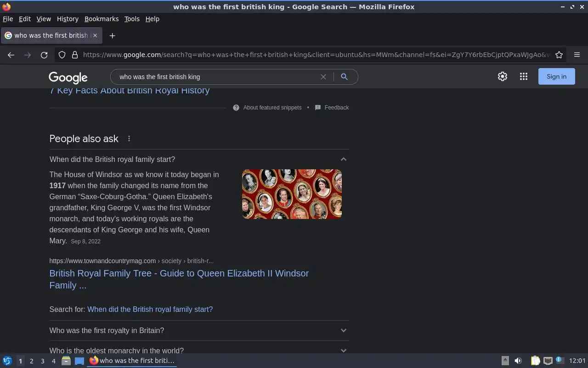The height and width of the screenshot is (368, 588).
Task: Click the Google logo
Action: coord(68,77)
